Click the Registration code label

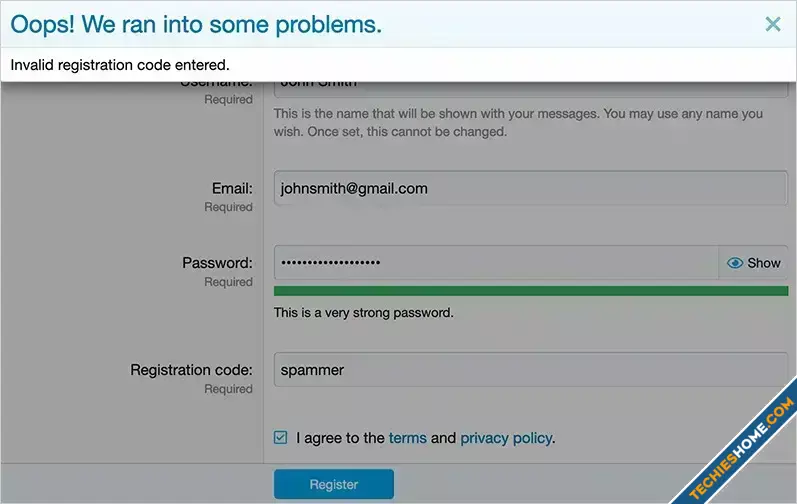(x=191, y=370)
